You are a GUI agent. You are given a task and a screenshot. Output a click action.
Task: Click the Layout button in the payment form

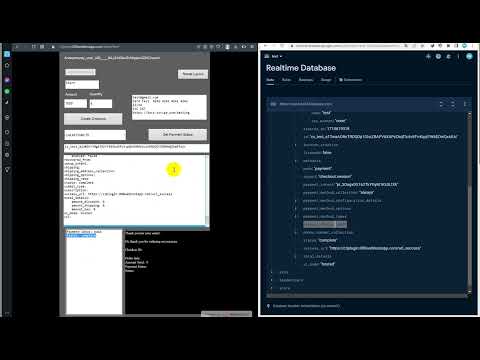click(x=193, y=74)
